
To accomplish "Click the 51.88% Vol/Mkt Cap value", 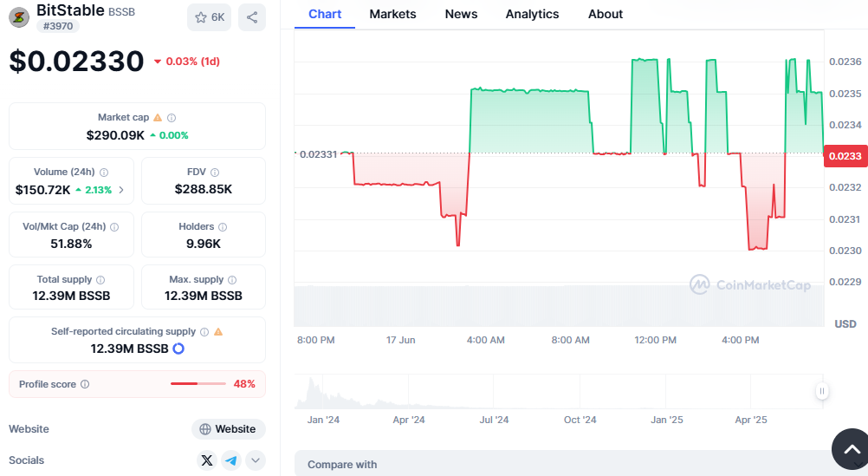I will tap(71, 244).
